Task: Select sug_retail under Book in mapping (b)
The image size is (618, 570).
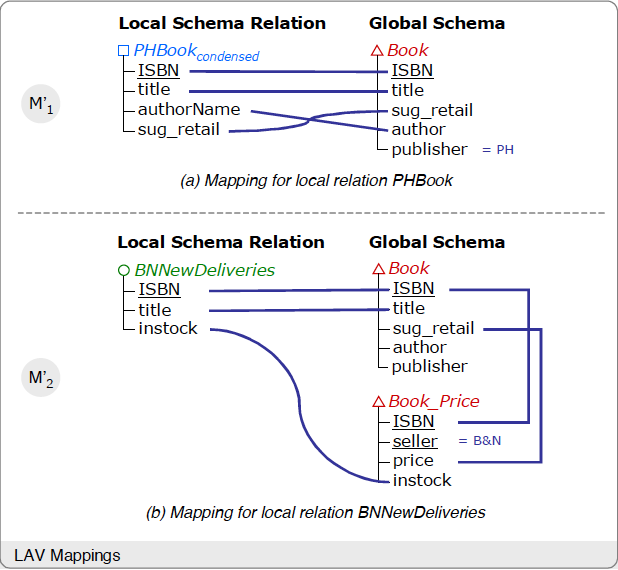Action: pos(433,329)
